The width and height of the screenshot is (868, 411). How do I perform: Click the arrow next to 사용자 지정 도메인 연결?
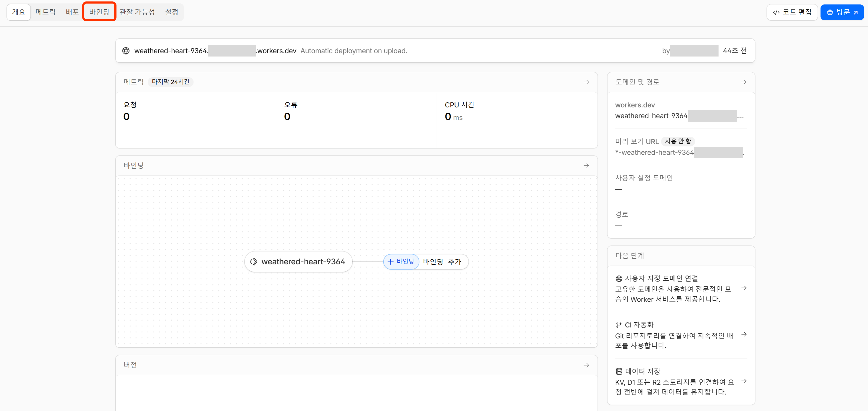click(x=744, y=288)
